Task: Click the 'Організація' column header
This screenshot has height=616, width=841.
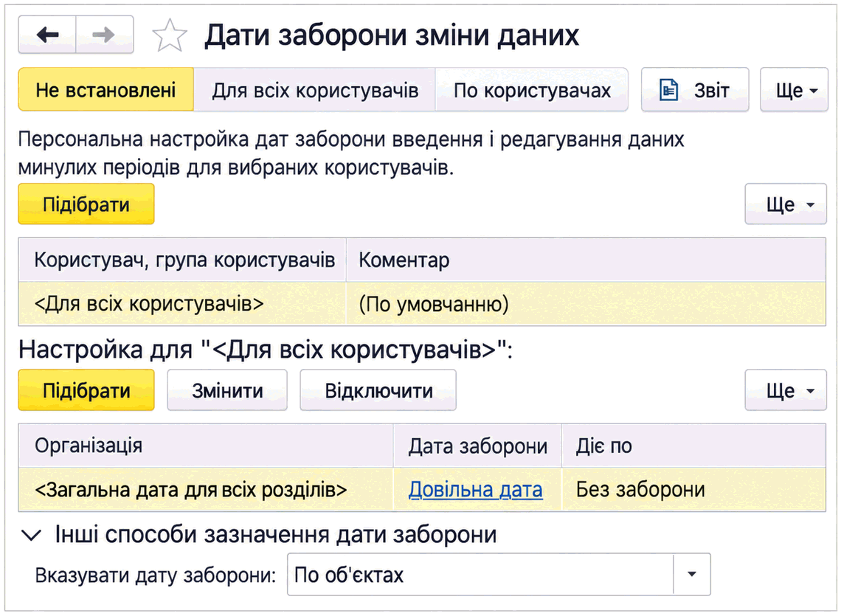Action: [206, 446]
